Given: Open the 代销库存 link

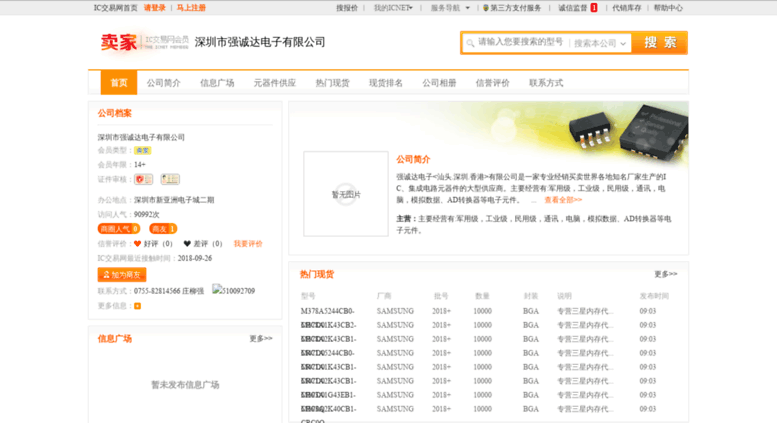Looking at the screenshot, I should coord(626,8).
